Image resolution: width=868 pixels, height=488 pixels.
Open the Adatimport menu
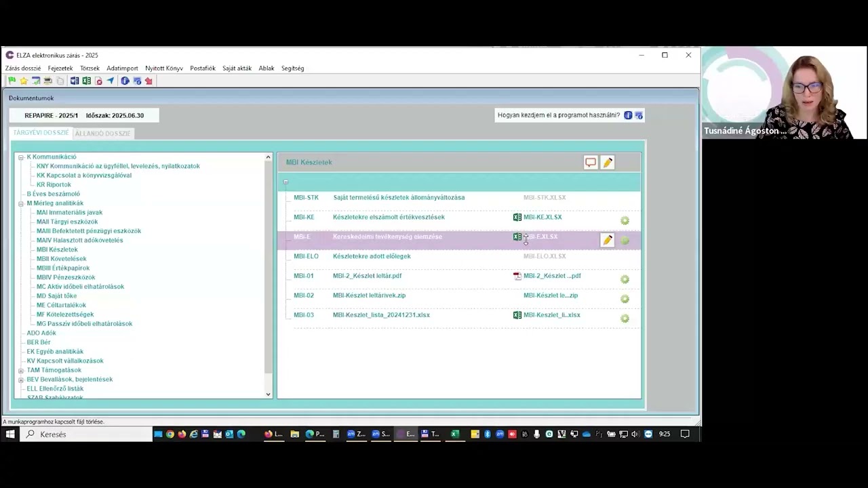(122, 68)
